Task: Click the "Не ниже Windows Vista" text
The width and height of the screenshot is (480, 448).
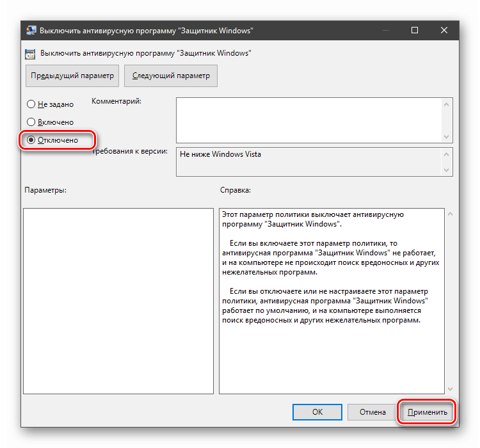Action: pyautogui.click(x=220, y=154)
